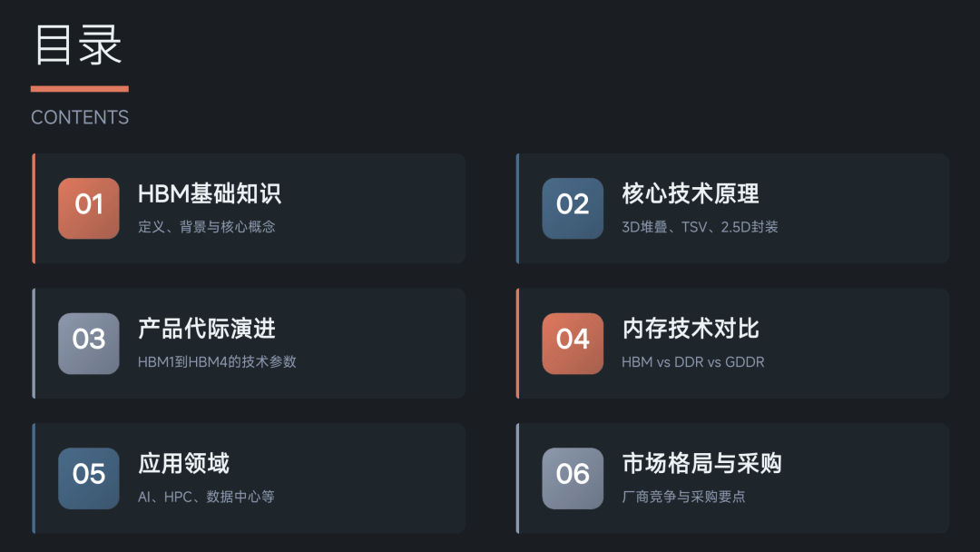Click the blue 02 number badge
980x552 pixels.
[573, 208]
